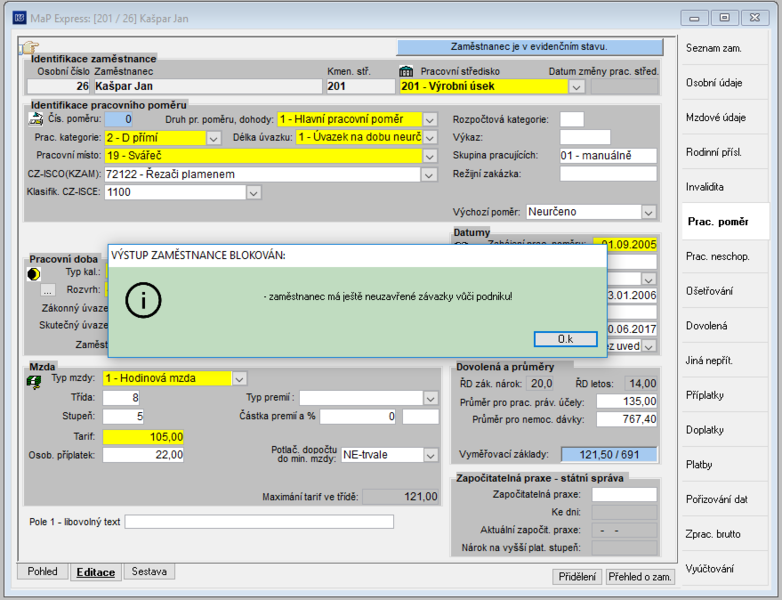Click the Započitatelná praxe input field
The width and height of the screenshot is (782, 600).
tap(624, 495)
